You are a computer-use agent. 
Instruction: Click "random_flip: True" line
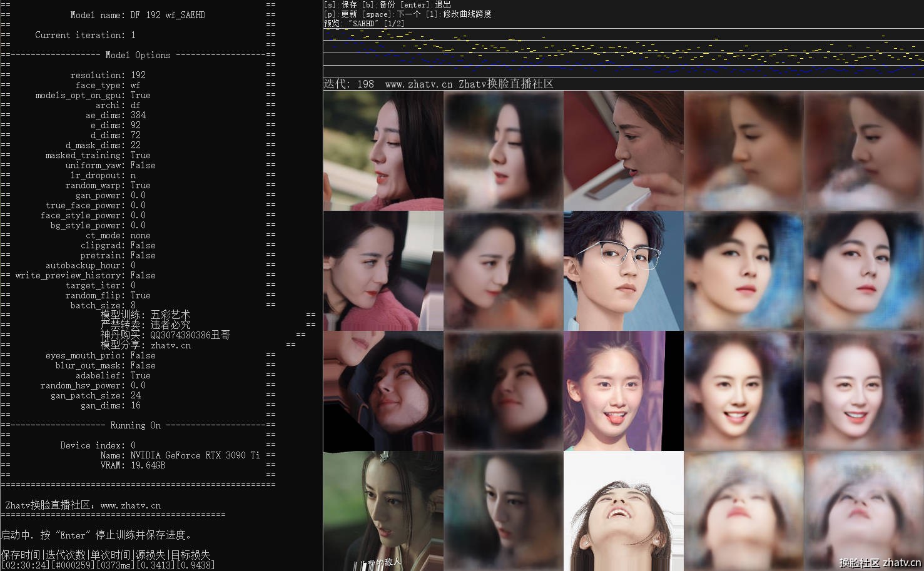coord(108,295)
